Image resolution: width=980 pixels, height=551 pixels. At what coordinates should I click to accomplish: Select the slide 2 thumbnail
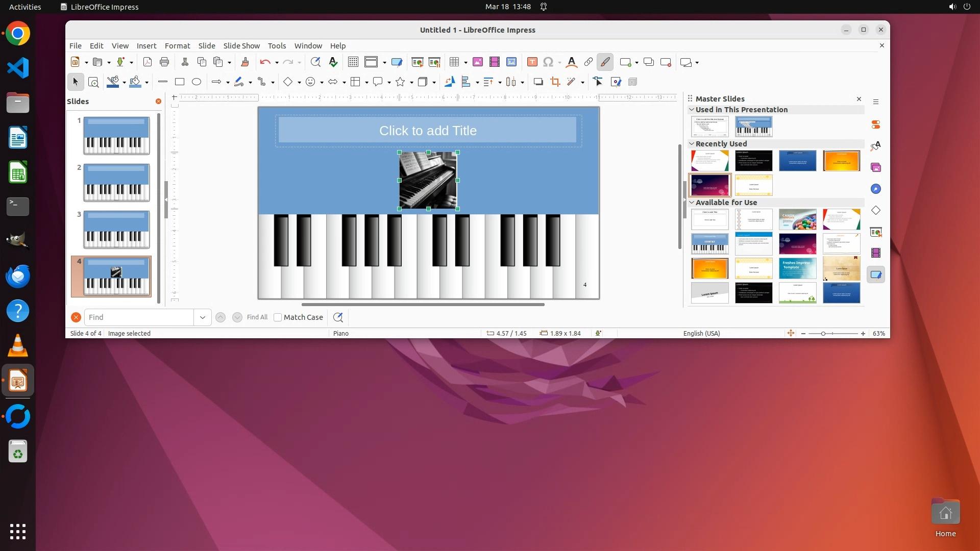(116, 183)
